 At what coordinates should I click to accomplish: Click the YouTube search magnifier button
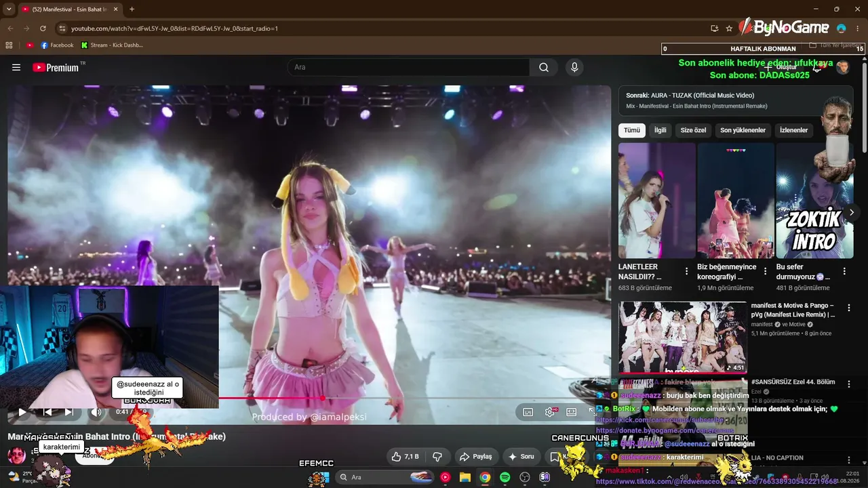tap(544, 67)
